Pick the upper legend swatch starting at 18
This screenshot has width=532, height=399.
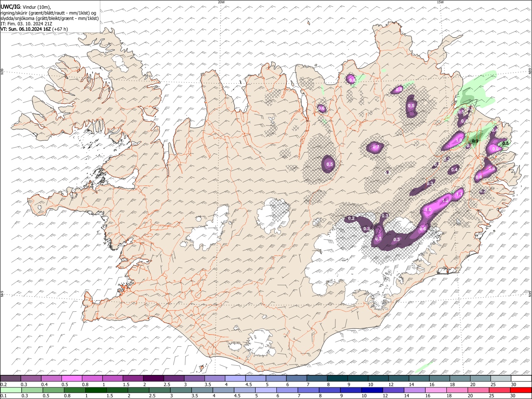459,378
